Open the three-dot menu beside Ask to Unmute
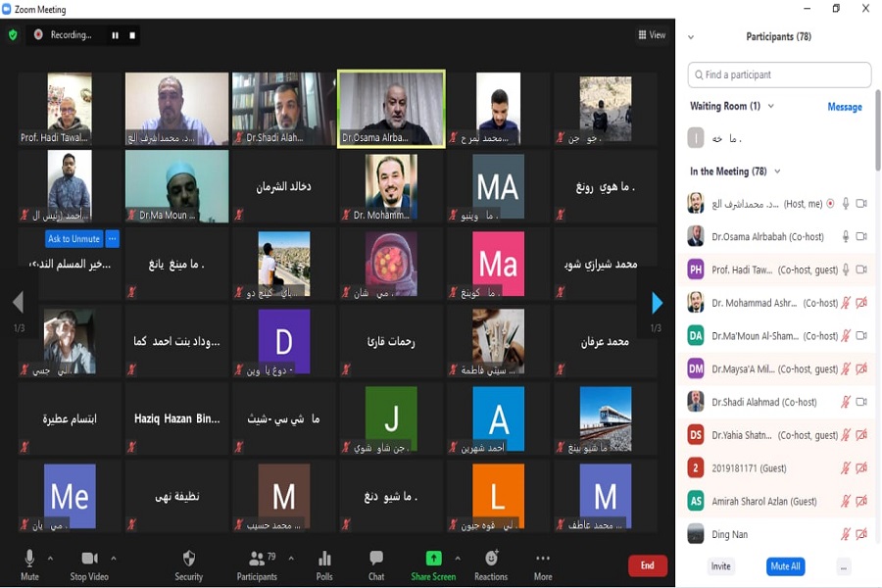This screenshot has width=882, height=588. point(113,238)
